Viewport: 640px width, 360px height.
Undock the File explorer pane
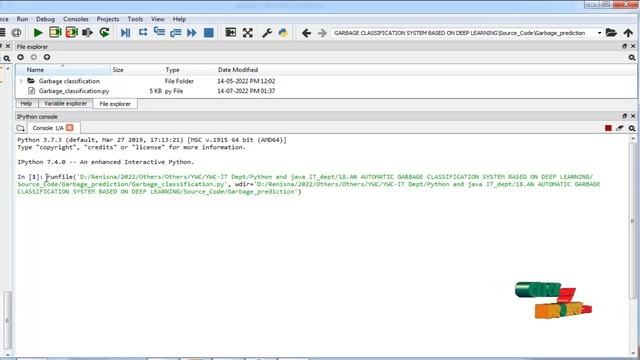(x=624, y=47)
